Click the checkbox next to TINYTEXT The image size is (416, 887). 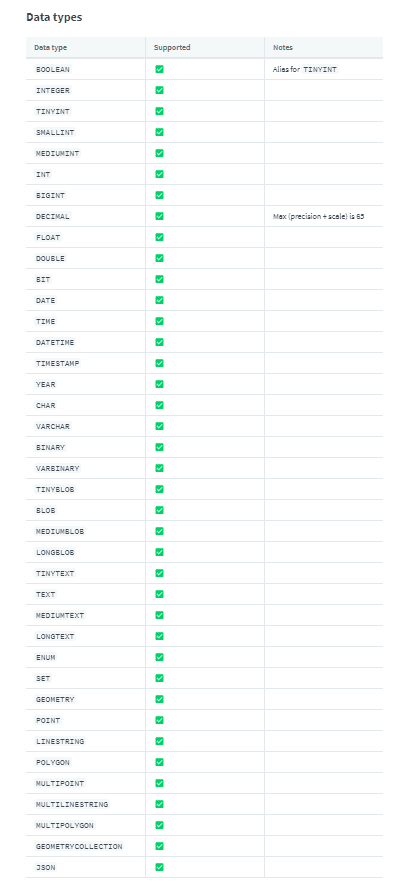[x=160, y=573]
